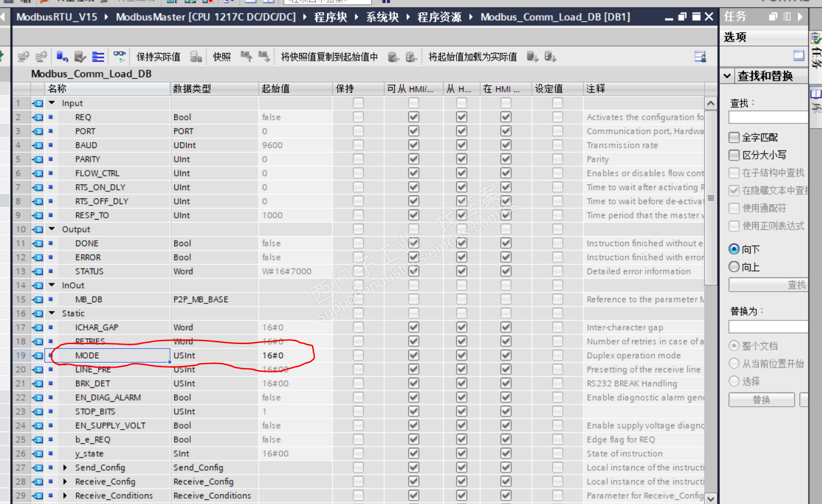This screenshot has height=504, width=822.
Task: Click 将快照值复制到起始值中 toolbar button
Action: [330, 57]
